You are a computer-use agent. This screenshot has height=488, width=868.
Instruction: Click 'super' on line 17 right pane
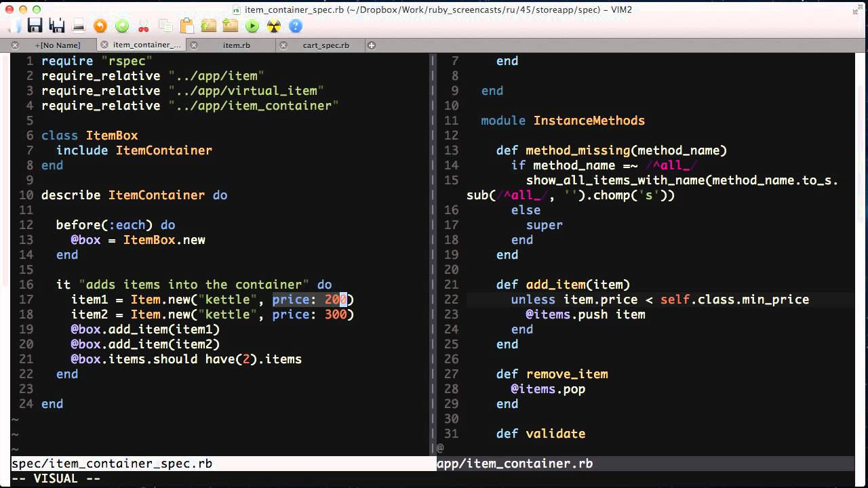(x=545, y=225)
